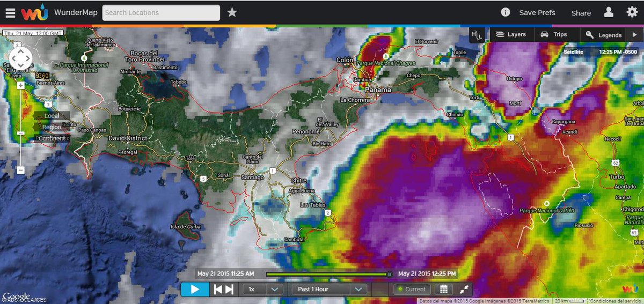Select the Continent zoom preset
The height and width of the screenshot is (304, 644).
pyautogui.click(x=52, y=138)
